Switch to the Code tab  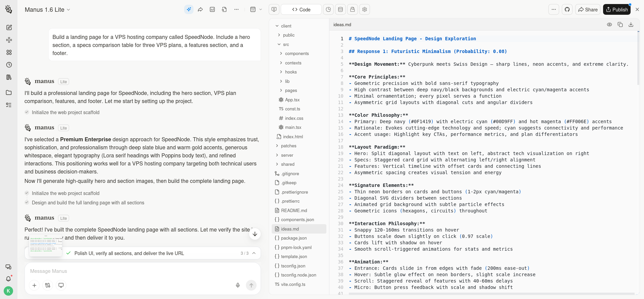[301, 9]
